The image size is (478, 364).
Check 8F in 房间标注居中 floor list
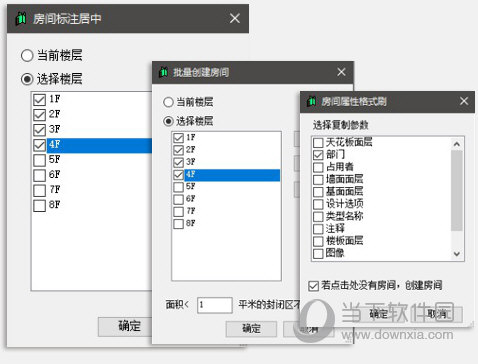click(39, 205)
